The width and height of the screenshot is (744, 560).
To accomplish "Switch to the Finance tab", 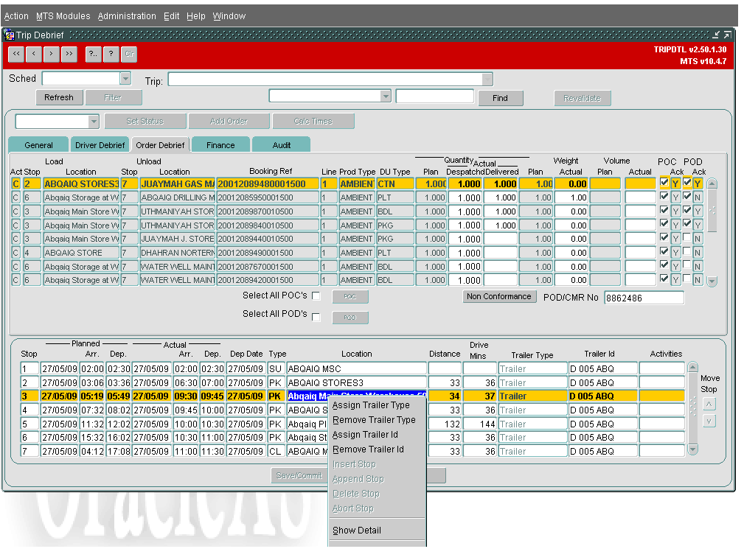I will (220, 145).
